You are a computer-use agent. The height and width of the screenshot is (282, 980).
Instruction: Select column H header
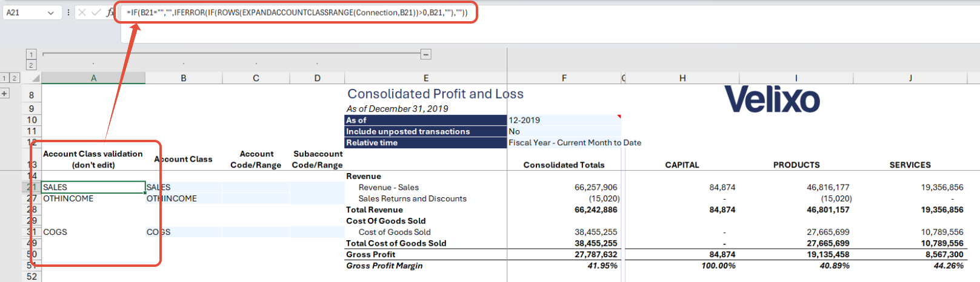pyautogui.click(x=682, y=78)
